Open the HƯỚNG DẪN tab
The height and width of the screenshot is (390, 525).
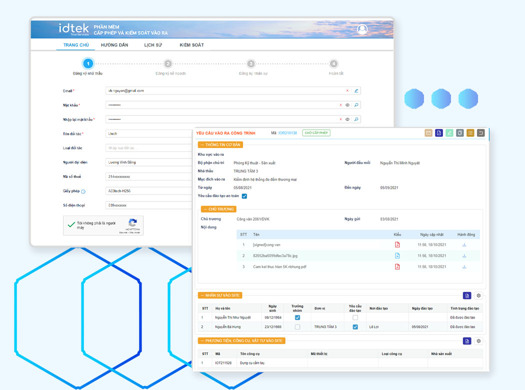[115, 45]
